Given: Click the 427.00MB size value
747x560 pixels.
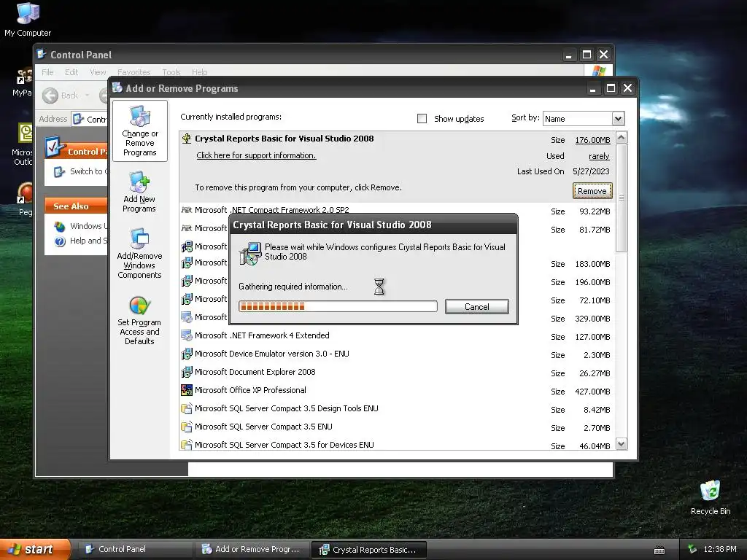Looking at the screenshot, I should [x=592, y=392].
